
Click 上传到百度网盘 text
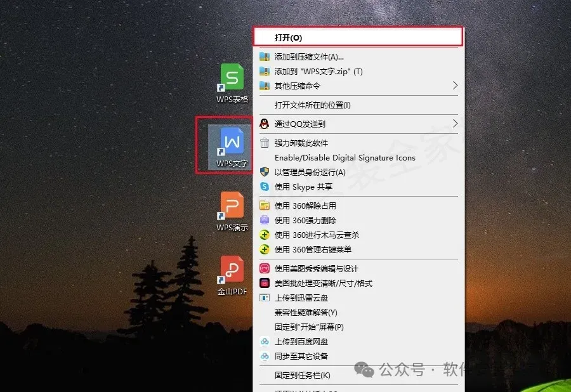coord(301,342)
